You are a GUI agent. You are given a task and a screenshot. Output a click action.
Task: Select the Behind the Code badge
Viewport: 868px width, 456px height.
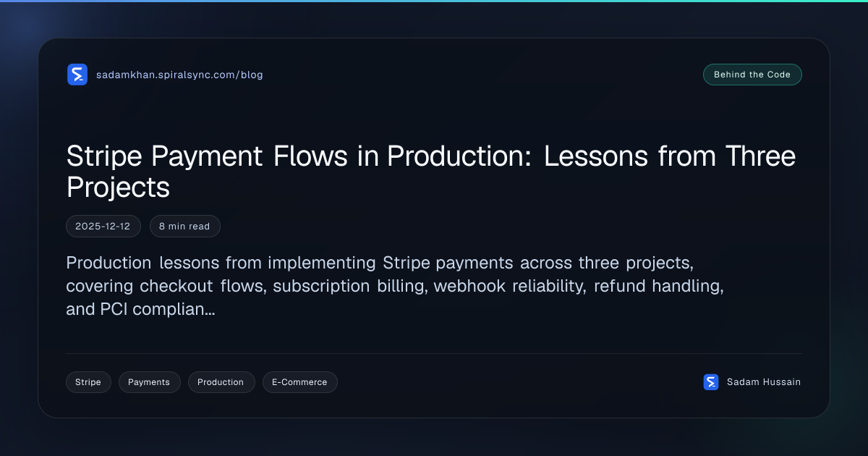[x=752, y=75]
